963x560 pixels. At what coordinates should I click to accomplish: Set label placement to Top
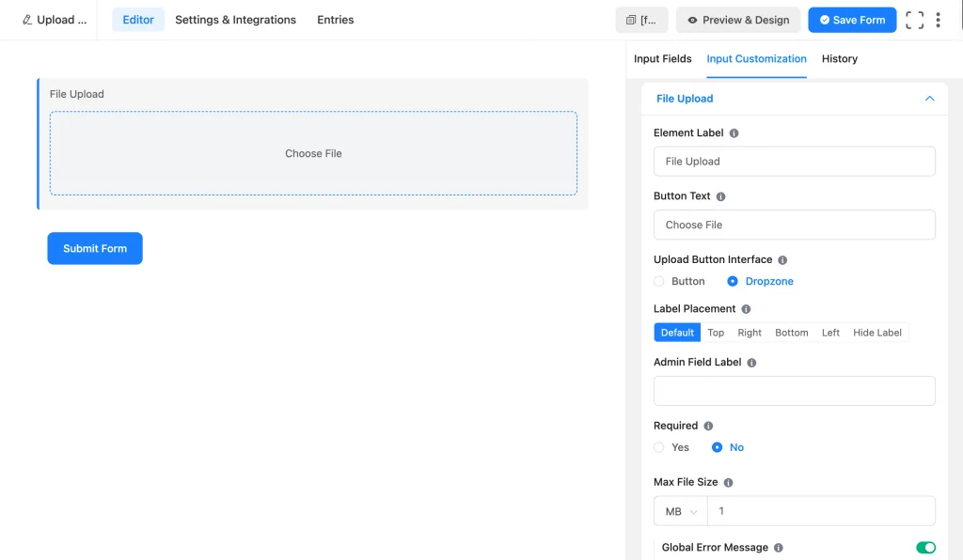[x=716, y=333]
